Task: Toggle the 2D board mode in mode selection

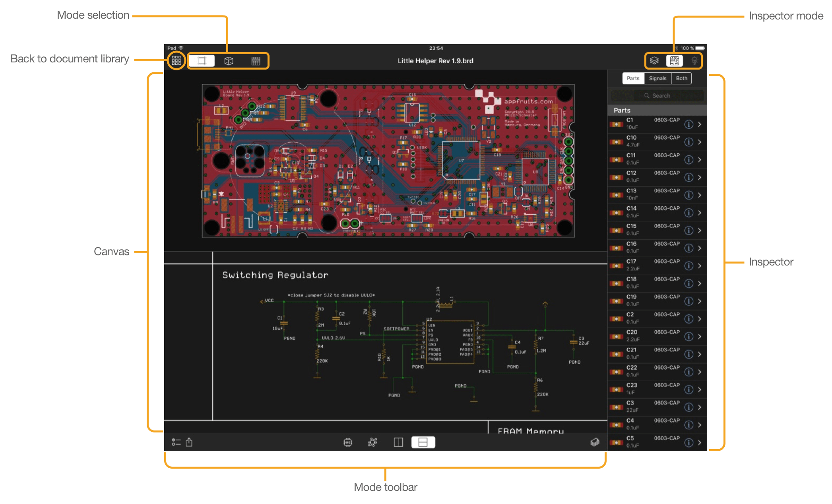Action: click(x=202, y=61)
